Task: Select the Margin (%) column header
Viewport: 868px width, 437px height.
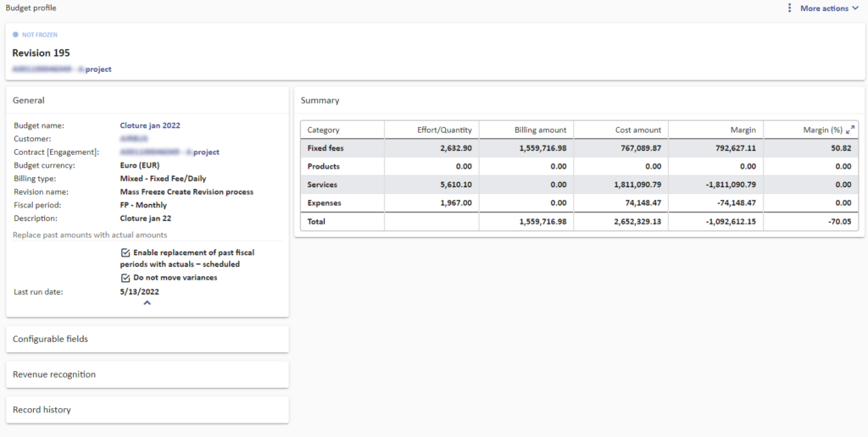Action: click(822, 130)
